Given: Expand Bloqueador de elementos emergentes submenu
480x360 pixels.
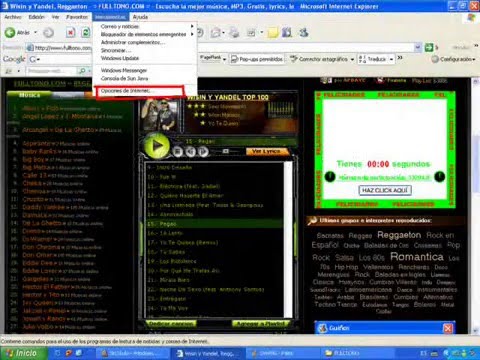Looking at the screenshot, I should 192,34.
